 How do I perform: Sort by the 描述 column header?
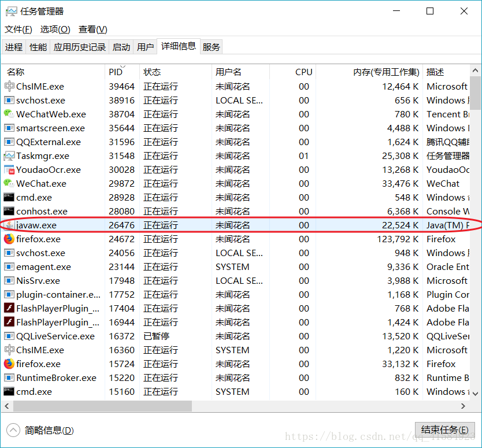(x=447, y=72)
